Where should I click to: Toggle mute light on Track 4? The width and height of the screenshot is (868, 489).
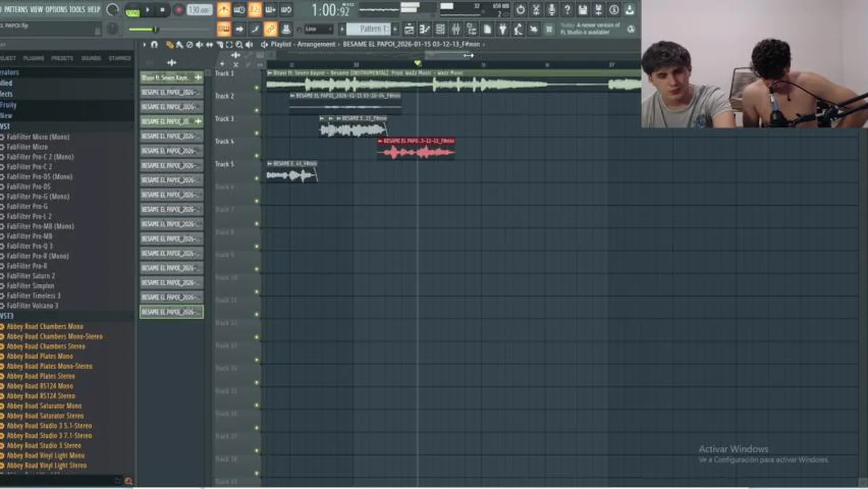257,156
